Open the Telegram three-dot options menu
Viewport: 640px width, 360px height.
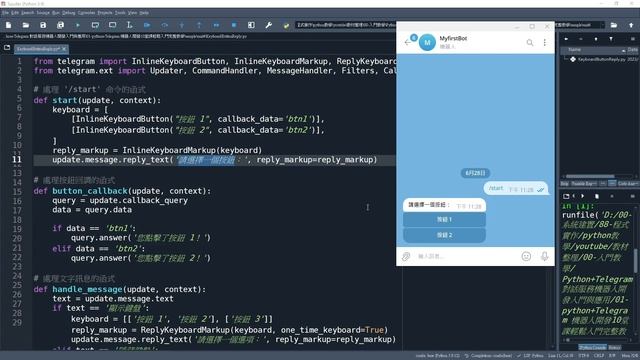(544, 42)
